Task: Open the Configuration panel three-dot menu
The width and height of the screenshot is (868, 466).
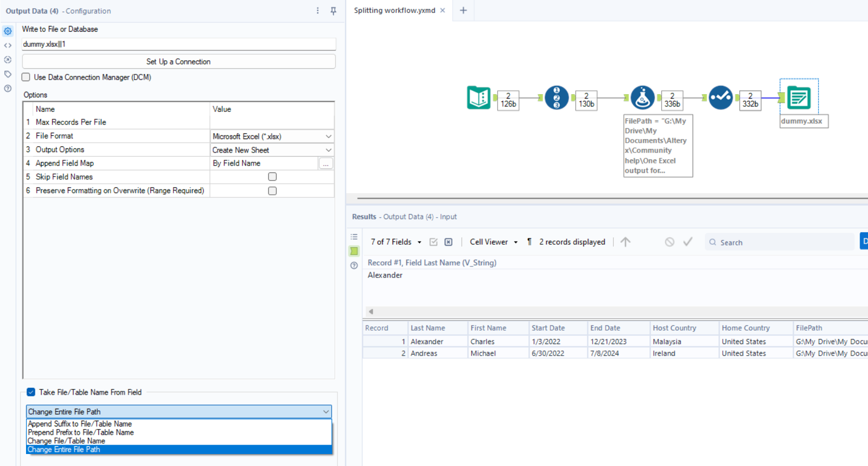Action: click(318, 11)
